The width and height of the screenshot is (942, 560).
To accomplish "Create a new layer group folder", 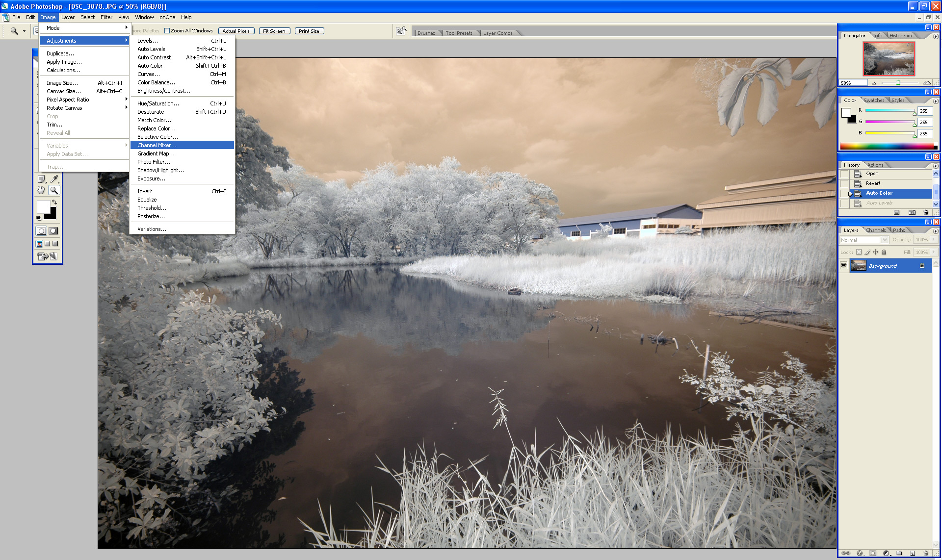I will 899,553.
